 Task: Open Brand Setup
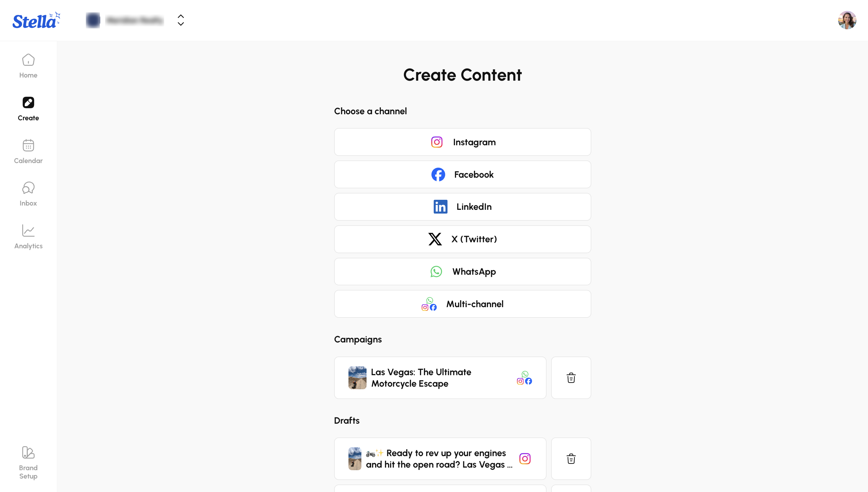click(x=28, y=462)
